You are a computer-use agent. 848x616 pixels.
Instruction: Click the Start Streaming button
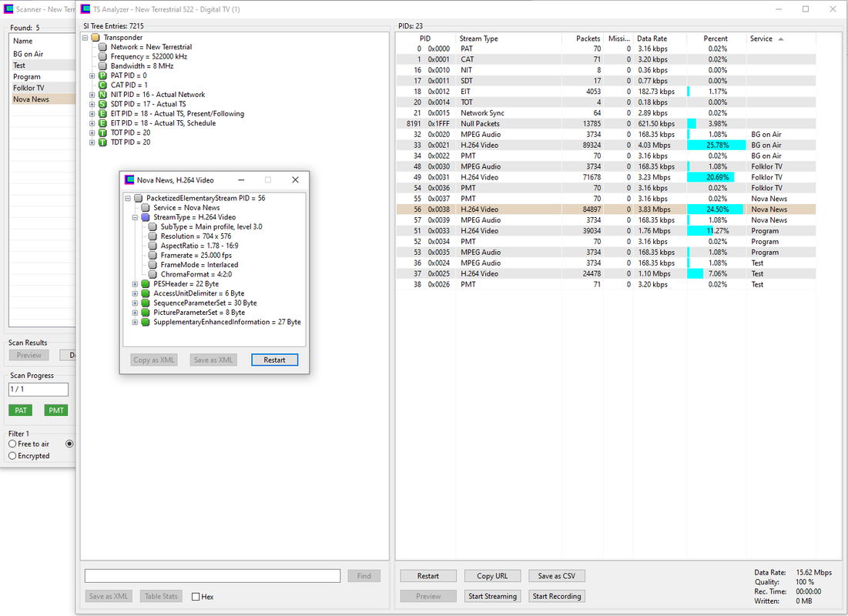pos(492,596)
